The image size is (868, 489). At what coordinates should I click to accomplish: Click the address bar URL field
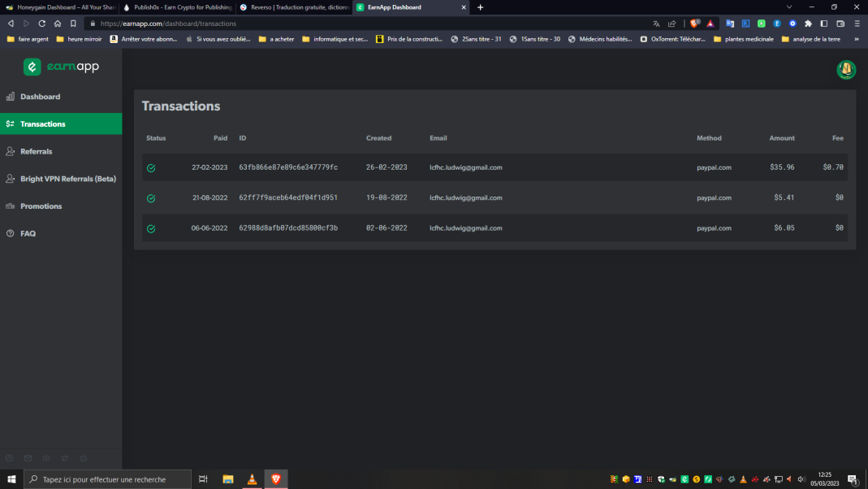[365, 24]
